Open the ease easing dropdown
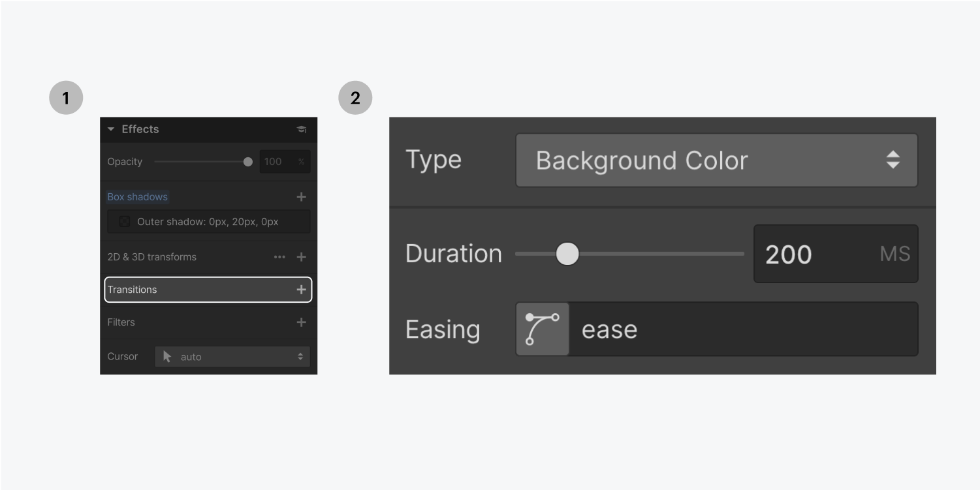The width and height of the screenshot is (980, 490). coord(744,329)
